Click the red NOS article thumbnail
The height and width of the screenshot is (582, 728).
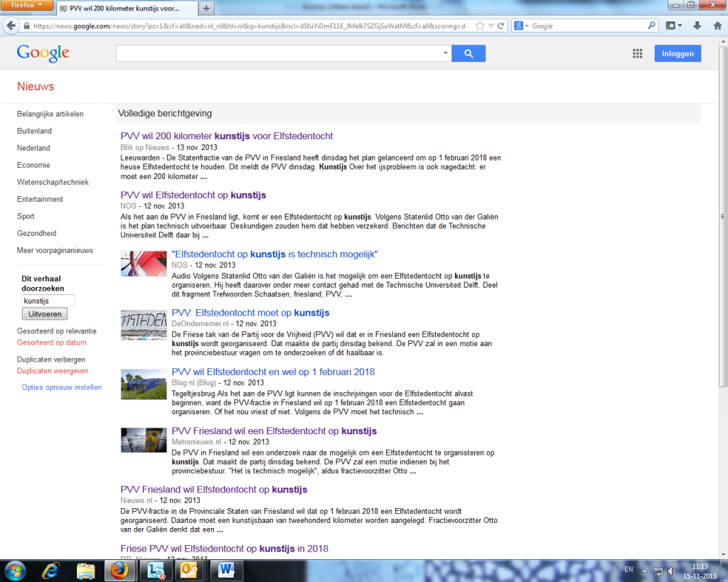144,264
